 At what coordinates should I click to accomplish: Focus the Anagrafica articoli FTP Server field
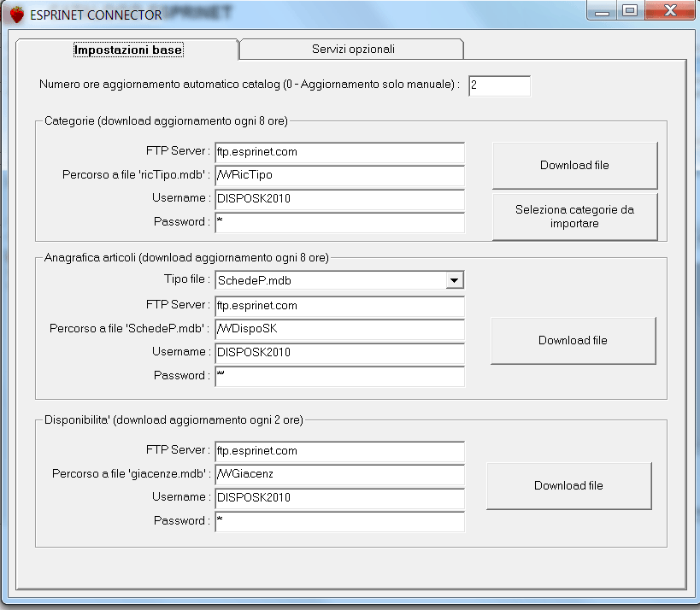click(x=339, y=306)
